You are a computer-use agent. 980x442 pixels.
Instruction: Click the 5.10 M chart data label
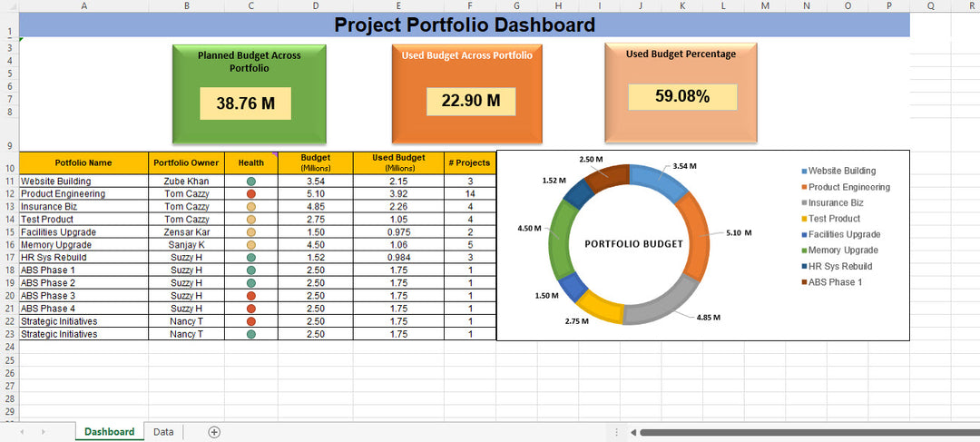739,232
